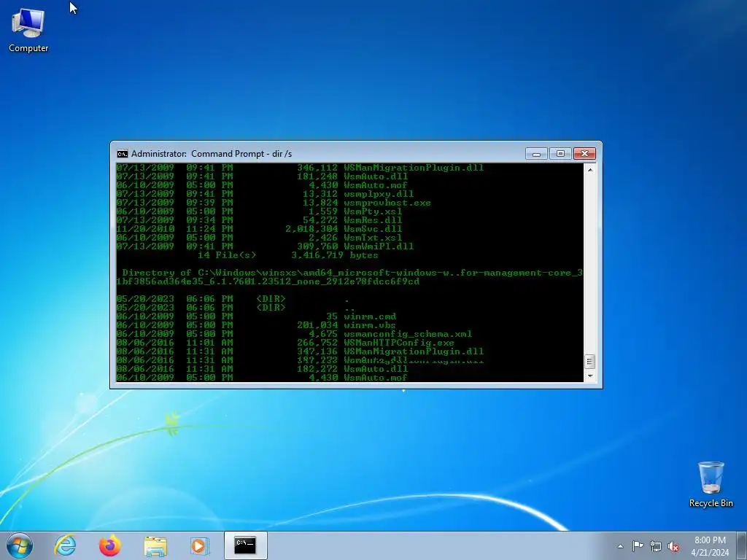Open the clock showing 8:00 PM
Viewport: 747px width, 560px height.
pos(710,545)
